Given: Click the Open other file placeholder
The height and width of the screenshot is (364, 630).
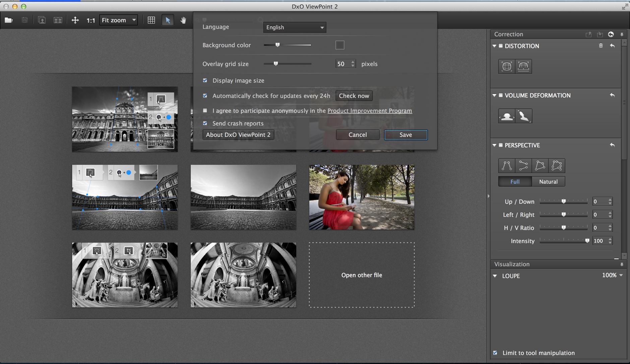Looking at the screenshot, I should tap(362, 275).
